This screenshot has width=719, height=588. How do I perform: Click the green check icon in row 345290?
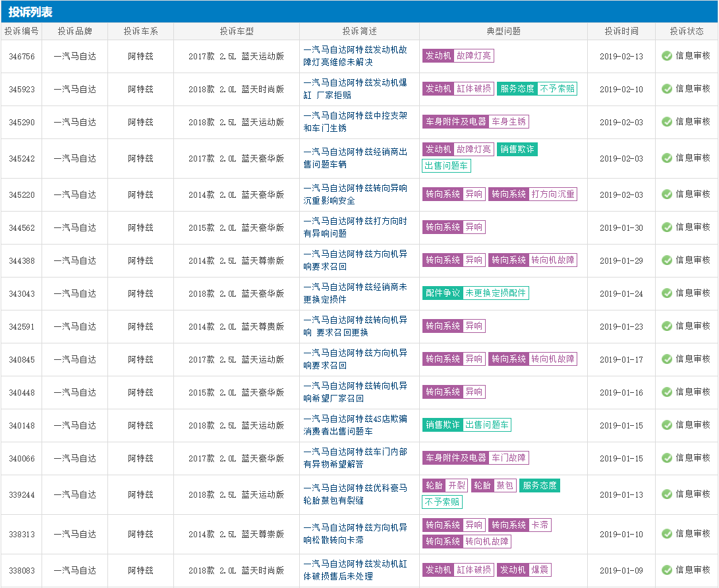(x=667, y=122)
